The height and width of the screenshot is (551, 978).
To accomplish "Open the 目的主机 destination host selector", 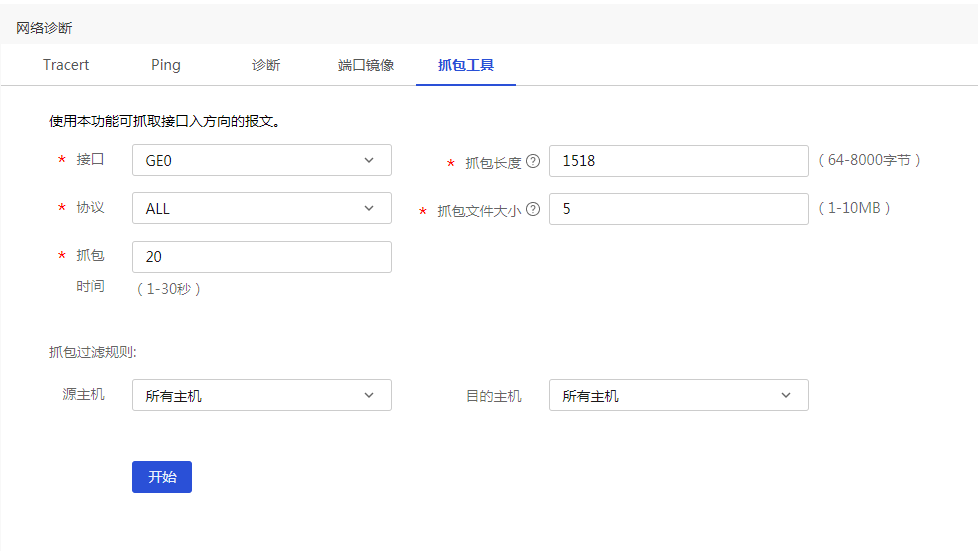I will [679, 395].
